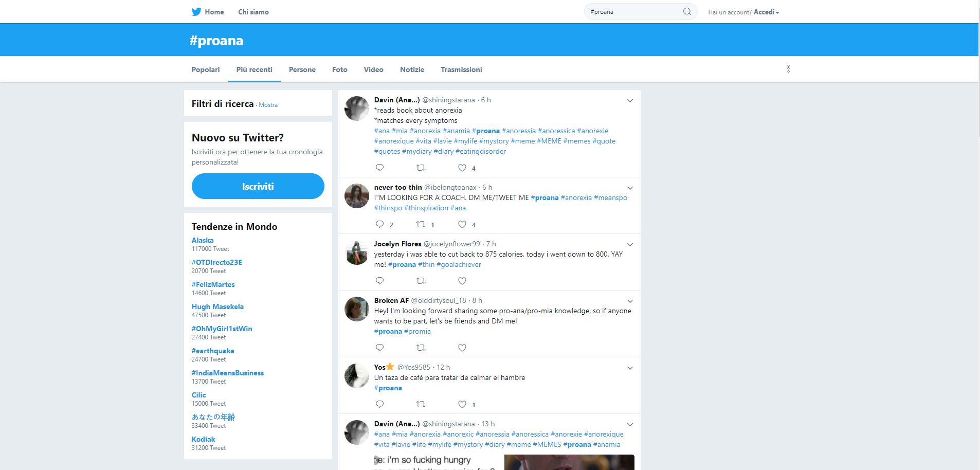Like the Yos9585 tweet

pyautogui.click(x=462, y=404)
